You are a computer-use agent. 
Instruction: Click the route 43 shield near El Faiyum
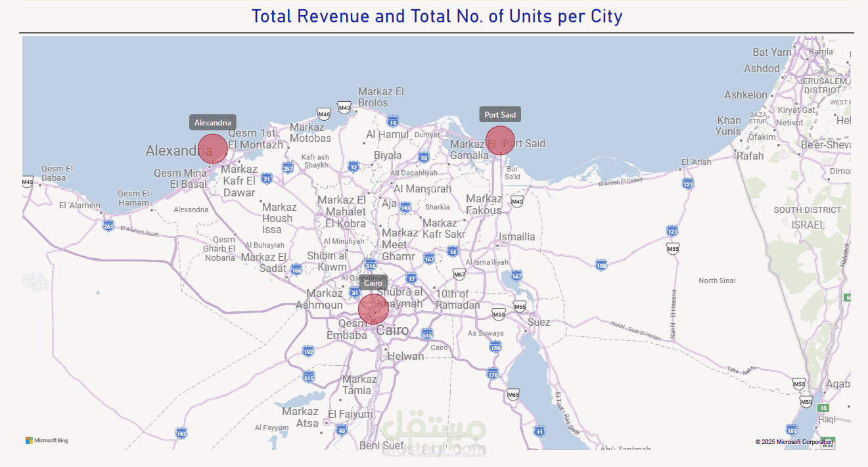pos(341,430)
